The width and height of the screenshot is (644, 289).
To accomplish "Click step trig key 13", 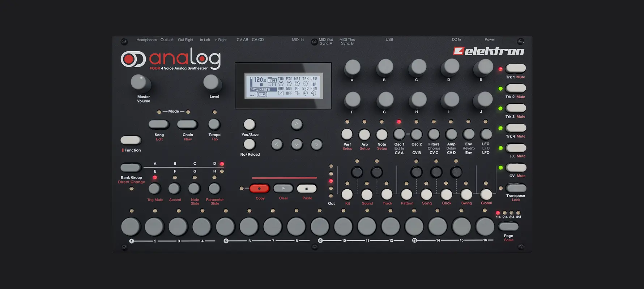I will [414, 227].
